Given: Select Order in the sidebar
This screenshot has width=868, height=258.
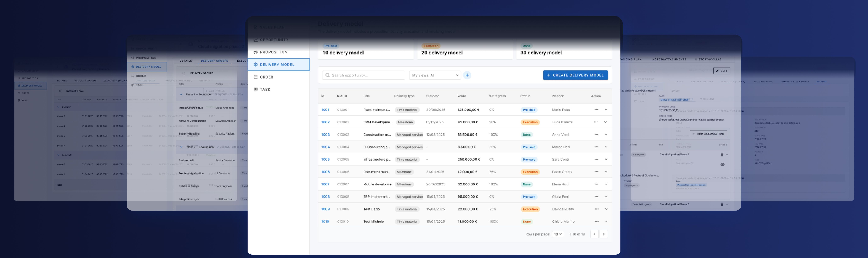Looking at the screenshot, I should 279,77.
